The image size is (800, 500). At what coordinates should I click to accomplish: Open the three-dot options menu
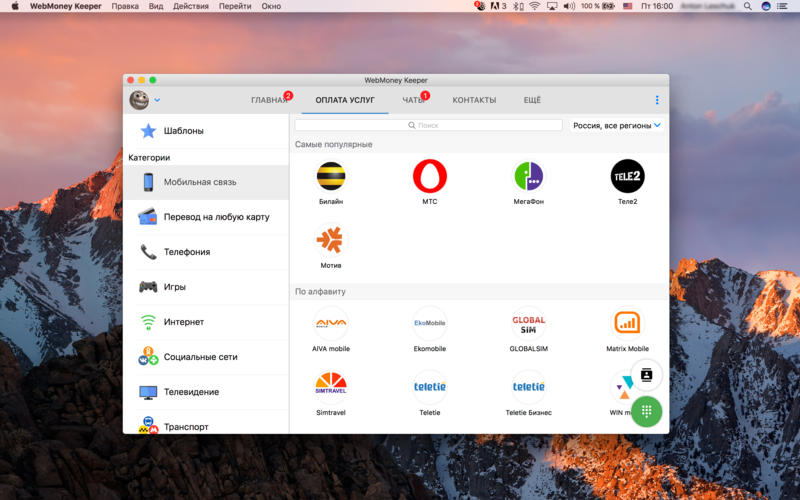point(657,100)
